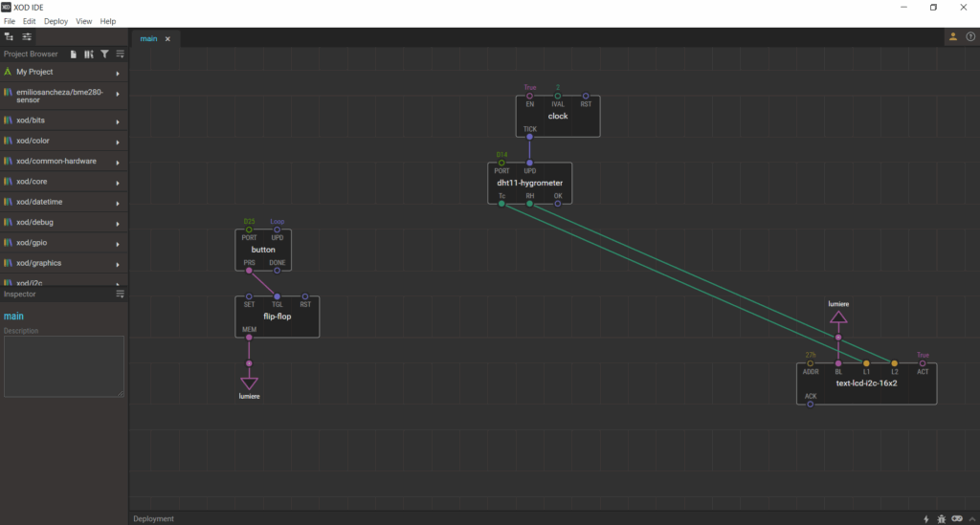Image resolution: width=980 pixels, height=525 pixels.
Task: Click the clock IVAL input pin
Action: [558, 97]
